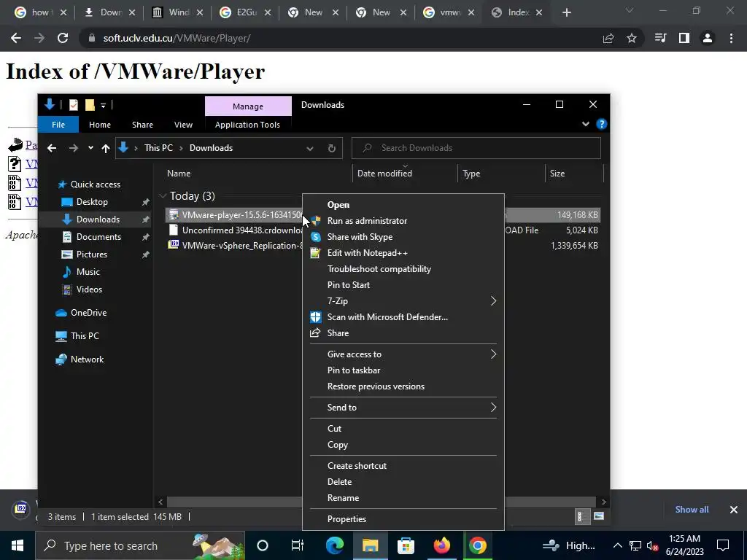Open Documents in navigation pane
The width and height of the screenshot is (747, 560).
pyautogui.click(x=98, y=237)
